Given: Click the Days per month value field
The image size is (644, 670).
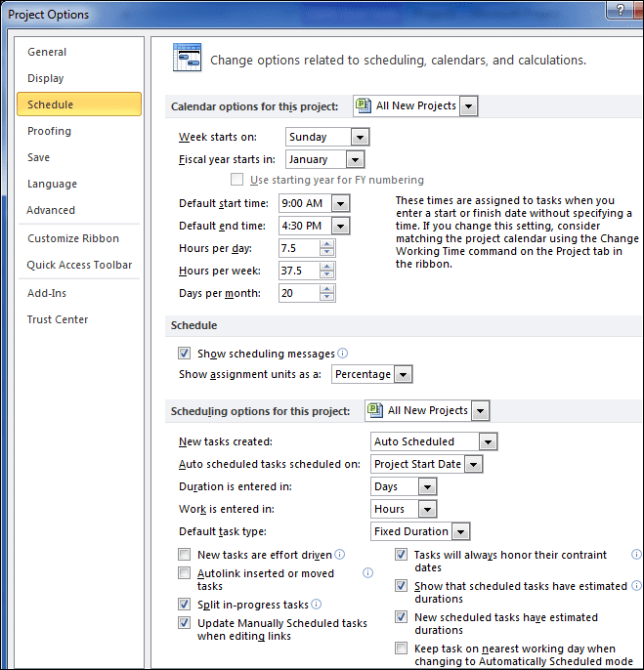Looking at the screenshot, I should tap(299, 294).
